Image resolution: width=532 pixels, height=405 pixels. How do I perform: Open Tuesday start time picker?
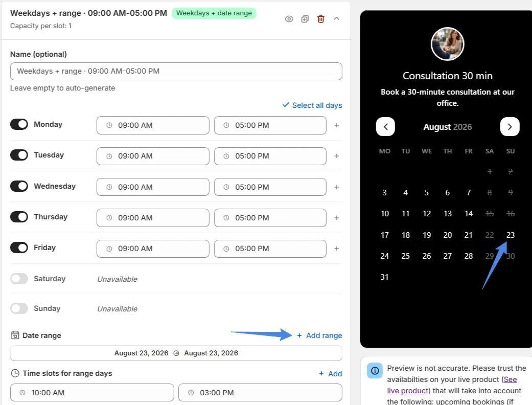point(153,156)
